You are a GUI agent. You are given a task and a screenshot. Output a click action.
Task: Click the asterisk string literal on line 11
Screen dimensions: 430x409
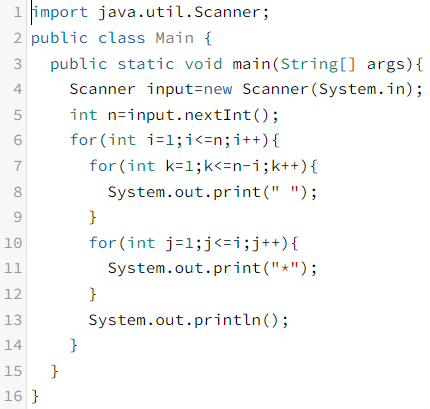285,268
